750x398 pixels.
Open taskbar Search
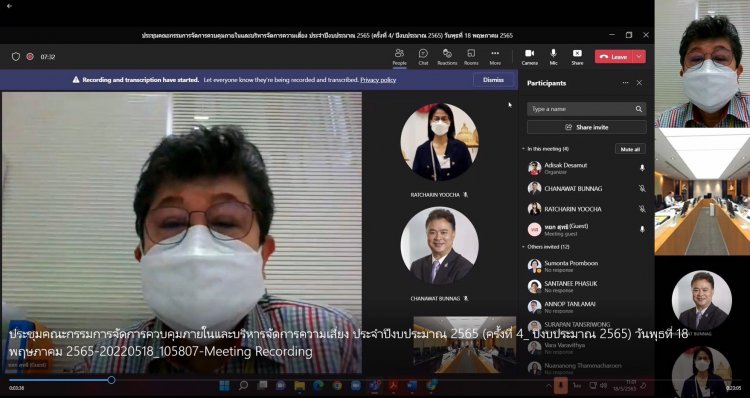[243, 386]
